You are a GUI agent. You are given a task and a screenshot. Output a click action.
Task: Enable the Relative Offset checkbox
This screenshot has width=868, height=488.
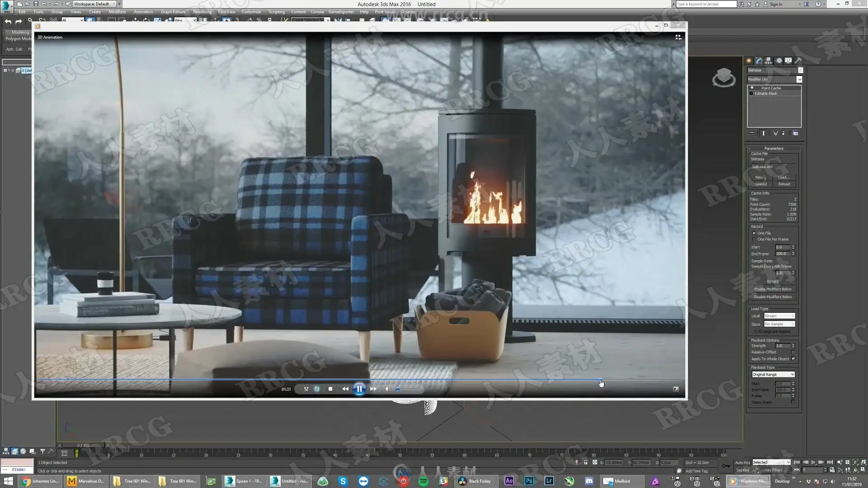tap(793, 352)
